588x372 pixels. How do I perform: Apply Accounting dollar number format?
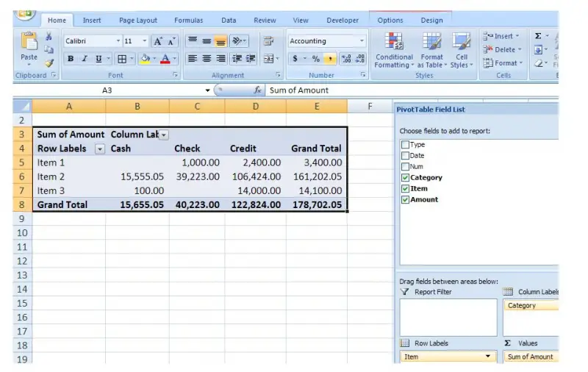point(295,59)
